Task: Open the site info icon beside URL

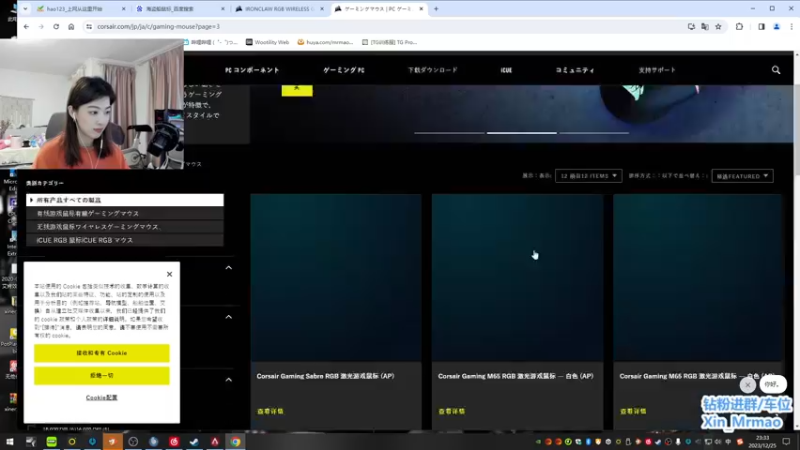Action: [x=89, y=27]
